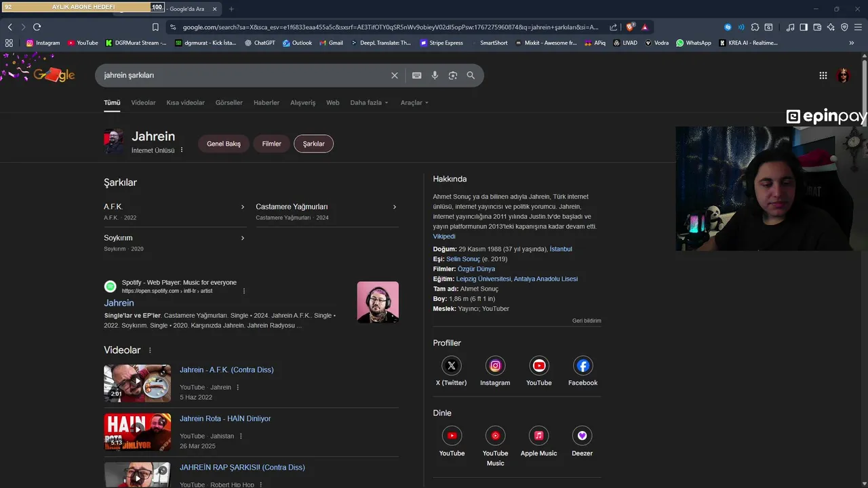Screen dimensions: 868x488
Task: Open the browser hamburger menu
Action: (858, 27)
